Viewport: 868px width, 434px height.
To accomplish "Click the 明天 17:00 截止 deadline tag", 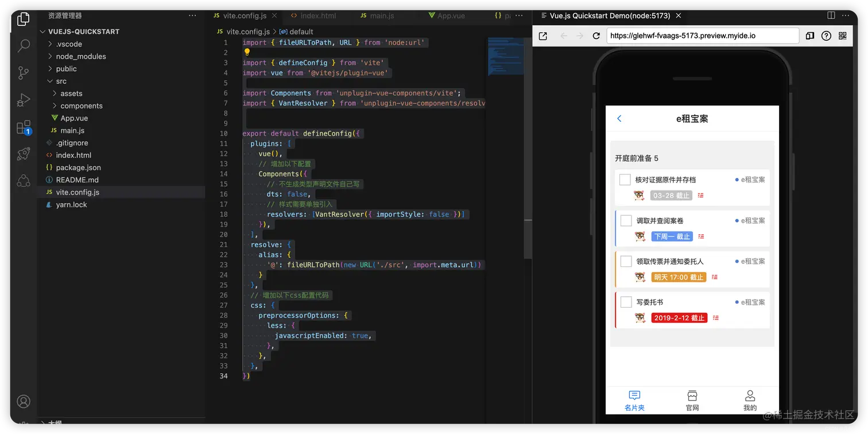I will [x=679, y=277].
